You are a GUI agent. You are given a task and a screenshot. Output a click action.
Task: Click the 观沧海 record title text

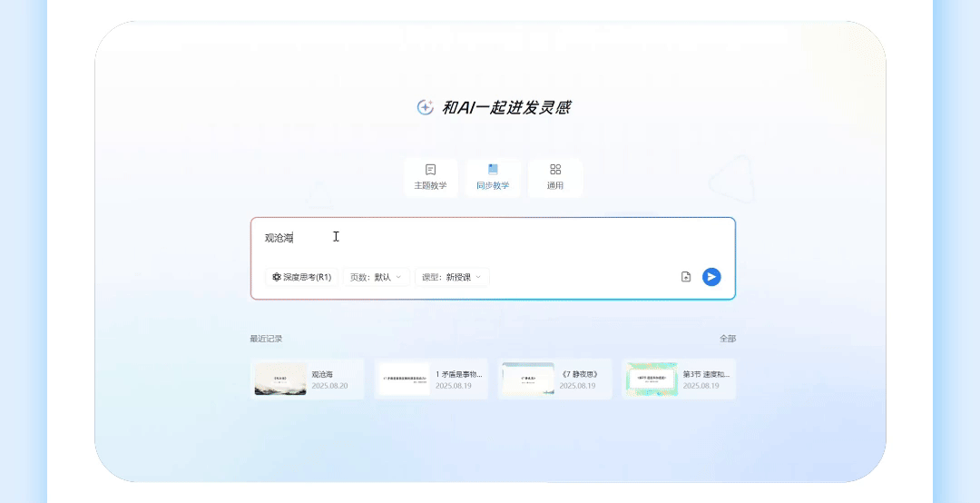tap(322, 374)
